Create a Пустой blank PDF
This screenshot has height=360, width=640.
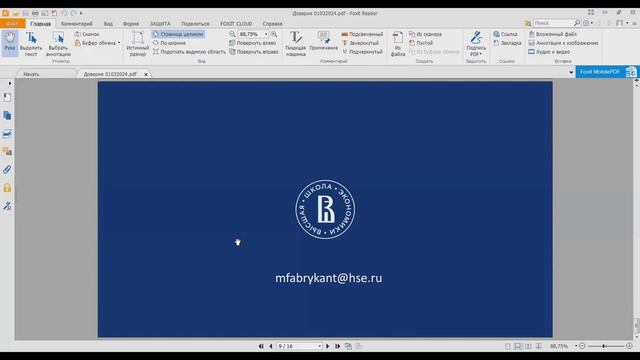coord(421,43)
